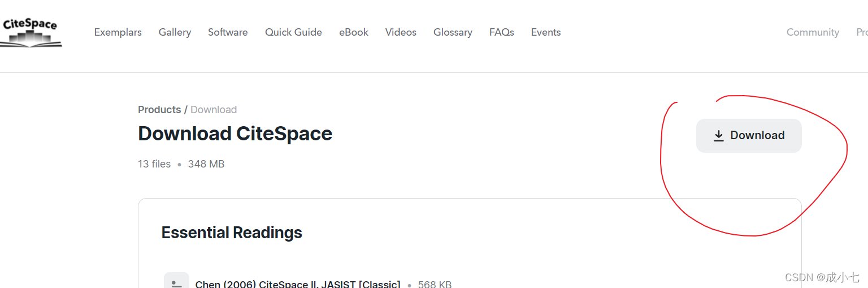Open the Community link
The image size is (868, 288).
(x=813, y=32)
